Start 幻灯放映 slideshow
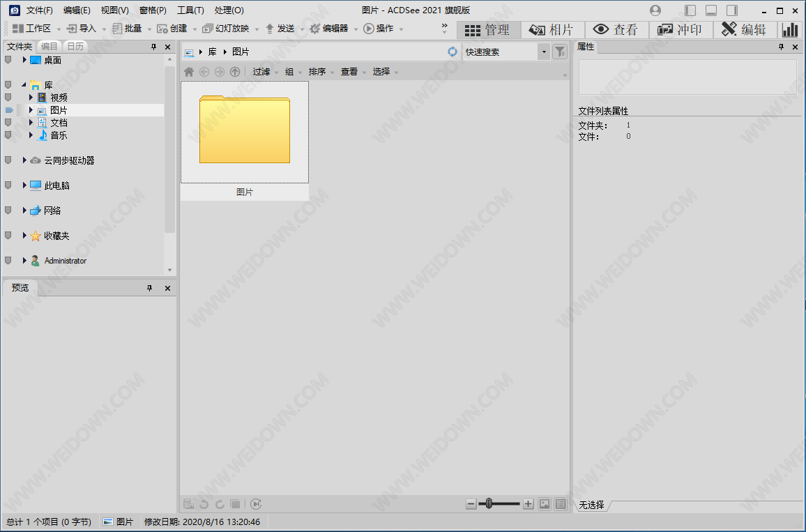806x532 pixels. 226,29
